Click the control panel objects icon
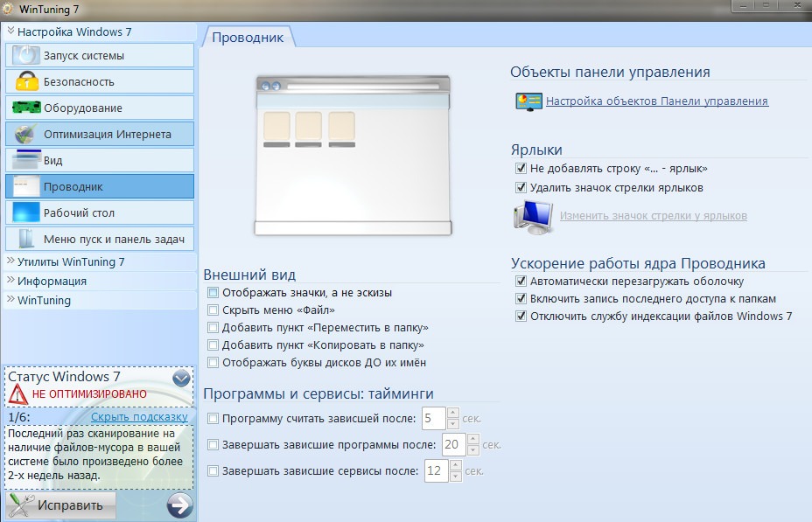This screenshot has width=812, height=522. click(528, 101)
